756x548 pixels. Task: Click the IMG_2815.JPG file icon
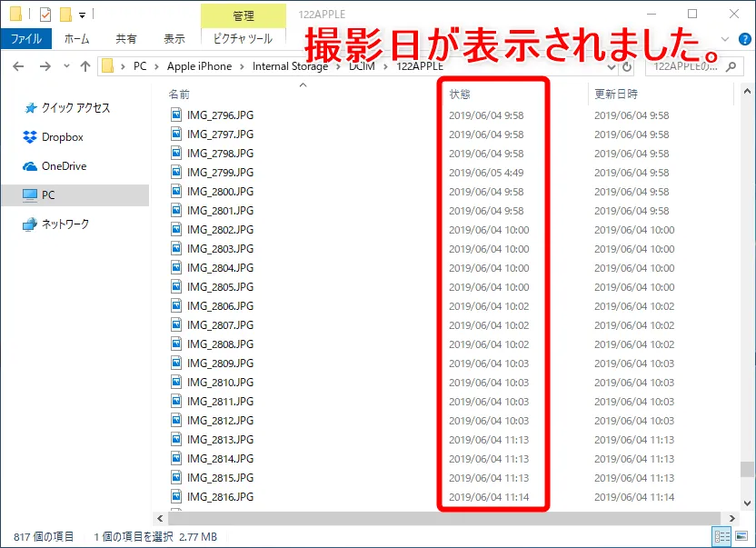click(176, 477)
